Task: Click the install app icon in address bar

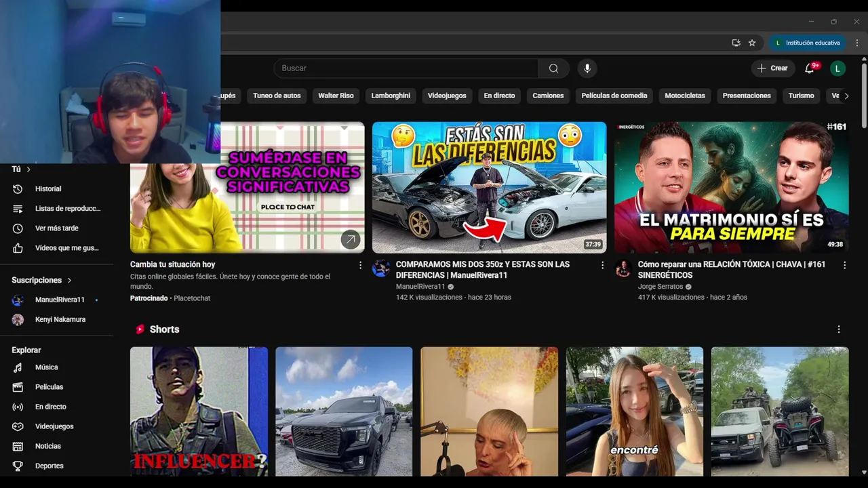Action: pos(736,43)
